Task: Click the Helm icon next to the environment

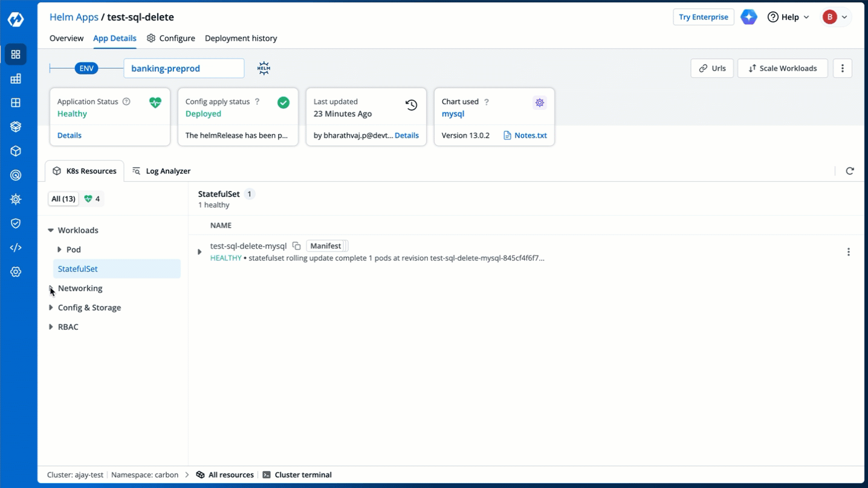Action: [264, 68]
